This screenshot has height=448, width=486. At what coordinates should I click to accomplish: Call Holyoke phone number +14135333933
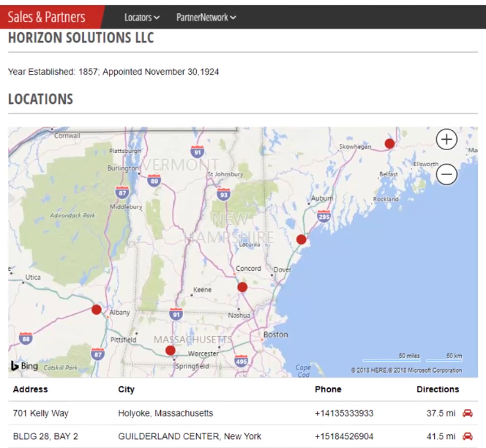344,414
